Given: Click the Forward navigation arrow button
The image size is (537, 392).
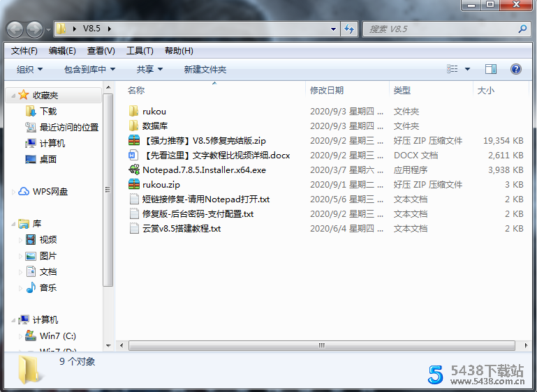Looking at the screenshot, I should click(35, 29).
